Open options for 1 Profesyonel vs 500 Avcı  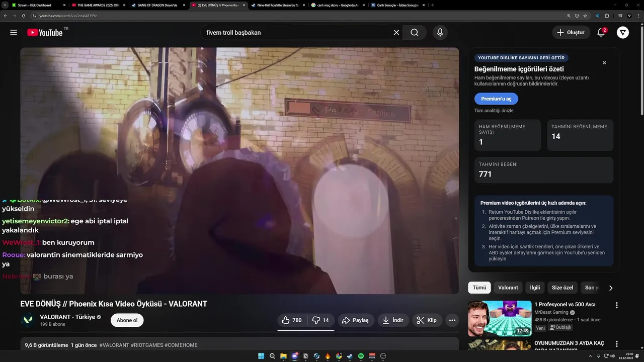point(616,305)
